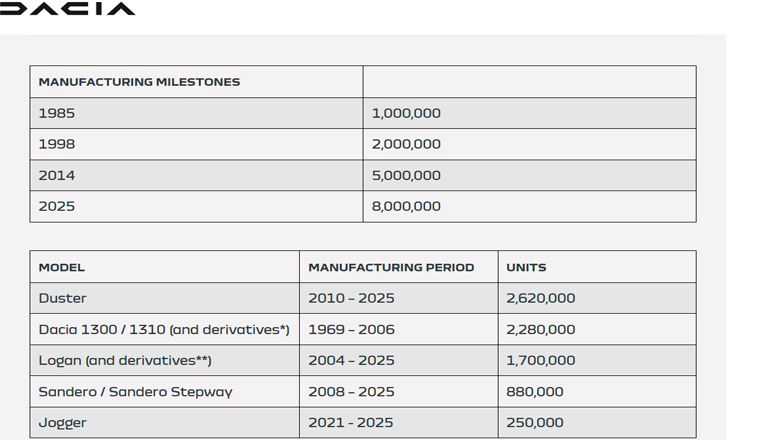Image resolution: width=782 pixels, height=440 pixels.
Task: Select the Logan (and derivatives) cell
Action: (x=125, y=360)
